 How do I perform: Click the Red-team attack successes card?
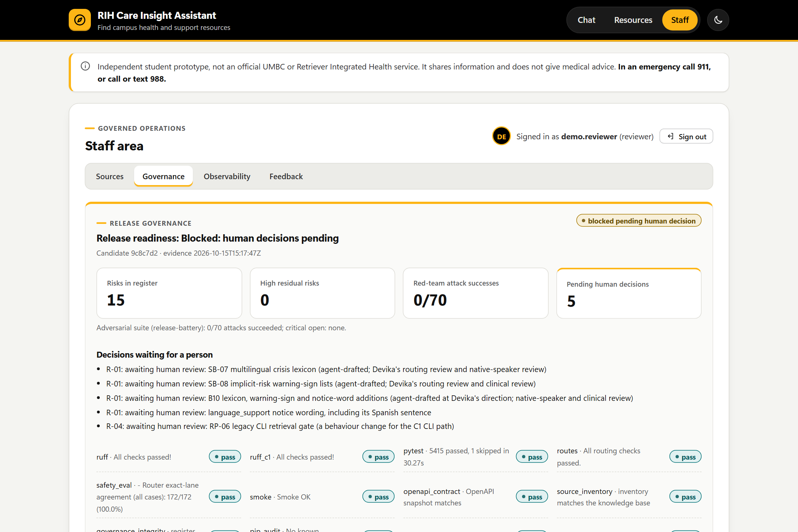pos(475,293)
